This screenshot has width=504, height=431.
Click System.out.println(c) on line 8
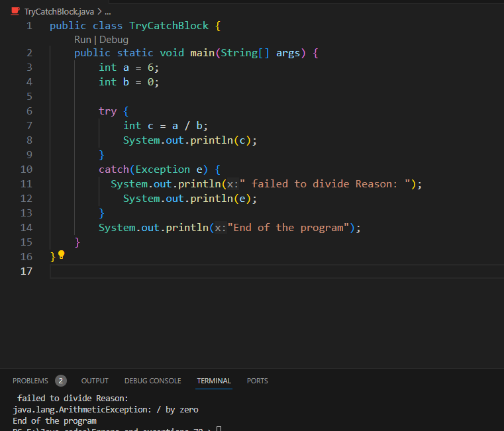(x=190, y=140)
